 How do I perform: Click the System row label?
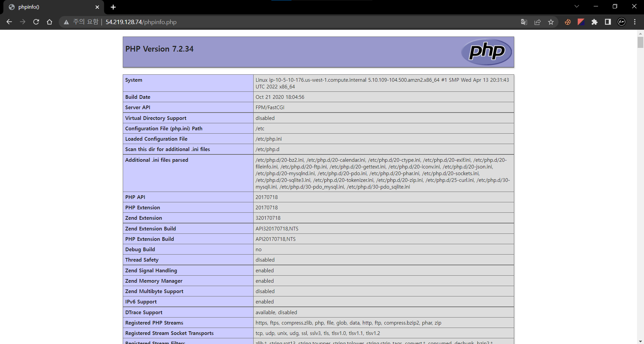(x=133, y=80)
